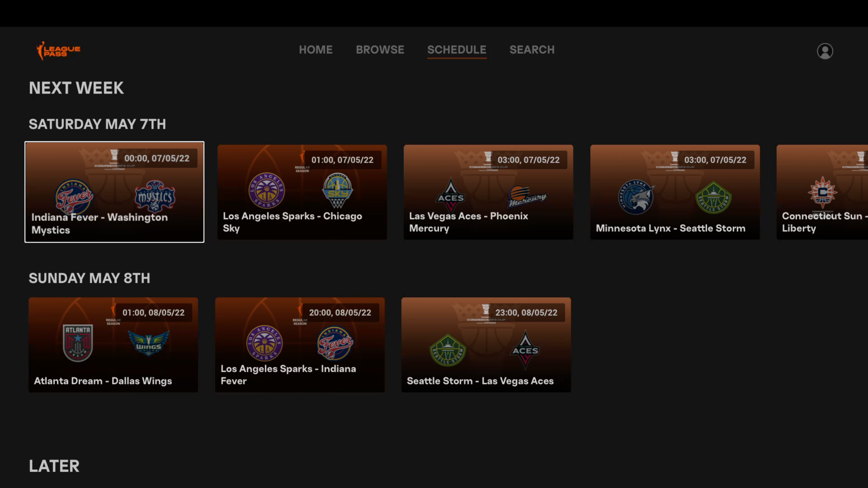Click the Seattle Storm logo on Sunday's game

pyautogui.click(x=447, y=350)
